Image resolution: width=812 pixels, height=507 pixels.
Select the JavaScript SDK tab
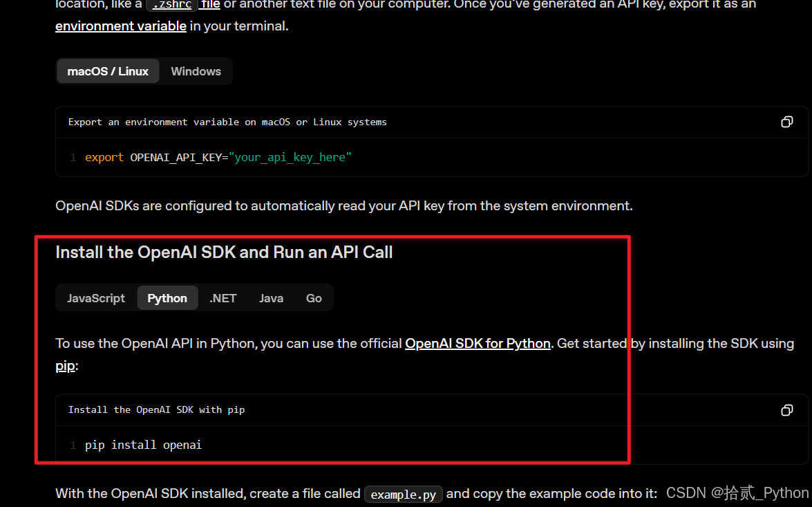(x=96, y=298)
